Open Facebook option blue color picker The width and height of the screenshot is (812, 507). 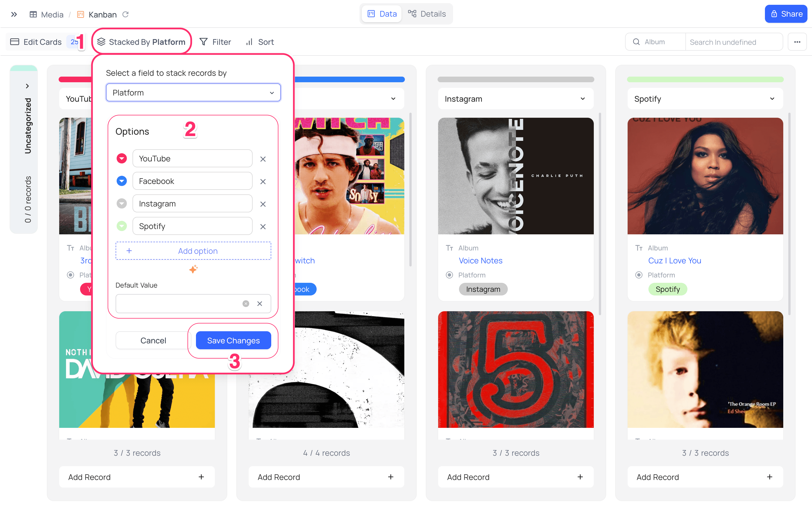click(x=122, y=181)
